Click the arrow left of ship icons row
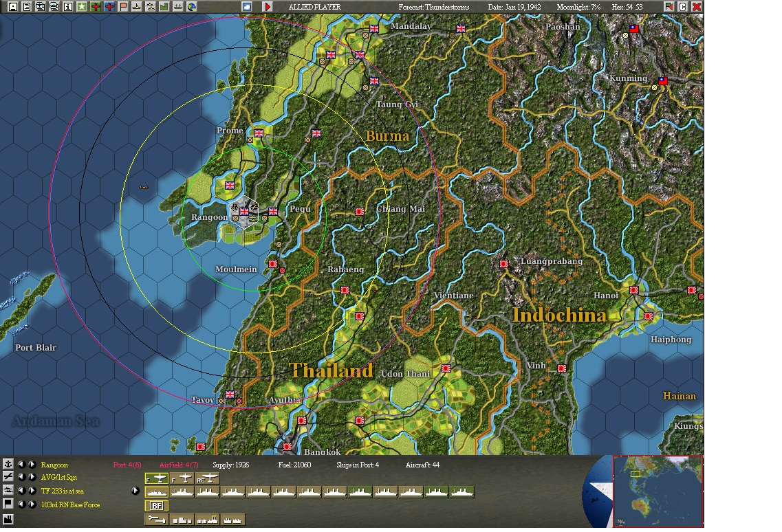The height and width of the screenshot is (532, 782). pyautogui.click(x=135, y=491)
